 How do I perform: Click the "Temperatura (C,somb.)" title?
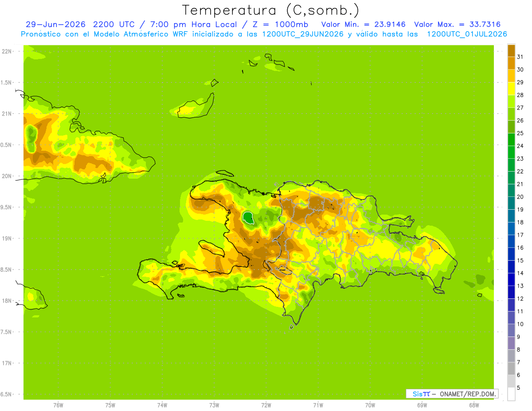(271, 10)
